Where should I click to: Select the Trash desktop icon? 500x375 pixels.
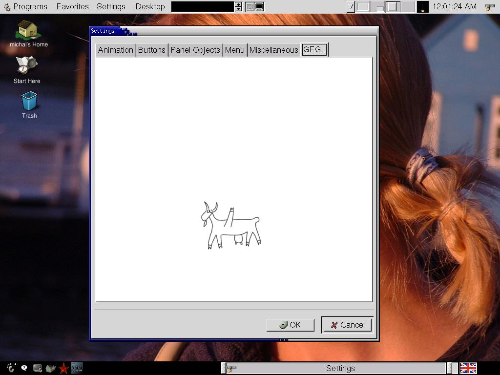29,105
